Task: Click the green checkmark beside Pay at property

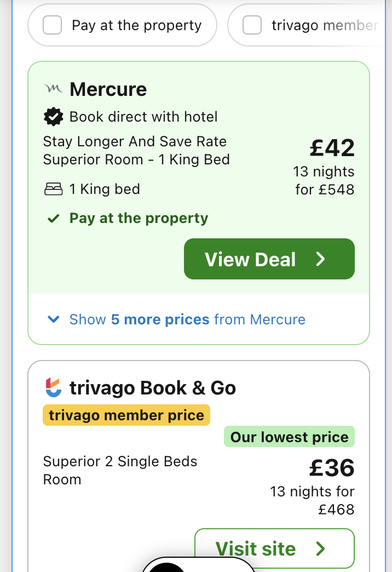Action: tap(53, 219)
